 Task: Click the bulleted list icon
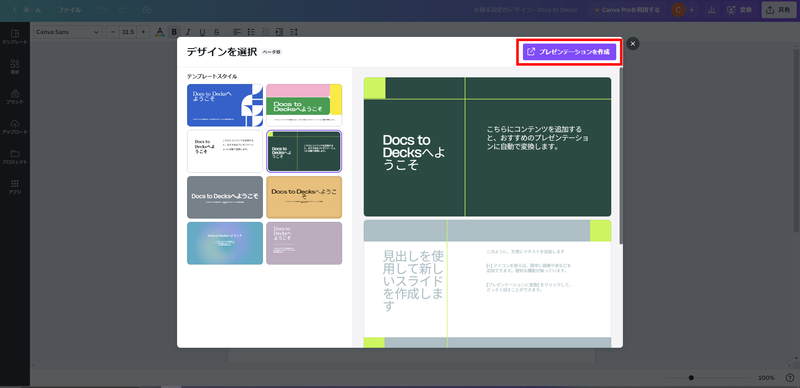click(251, 32)
